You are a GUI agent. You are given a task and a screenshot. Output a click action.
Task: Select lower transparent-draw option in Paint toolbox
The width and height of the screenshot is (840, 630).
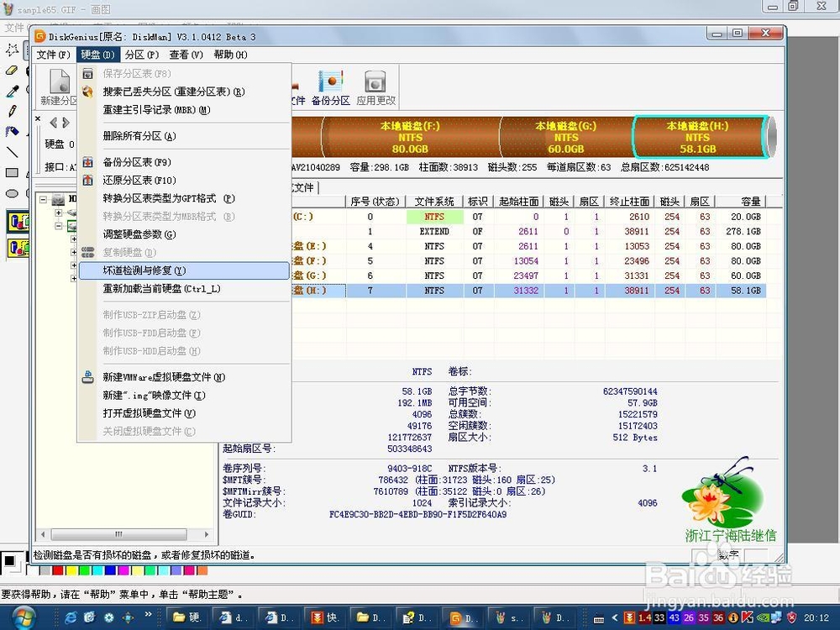tap(18, 248)
